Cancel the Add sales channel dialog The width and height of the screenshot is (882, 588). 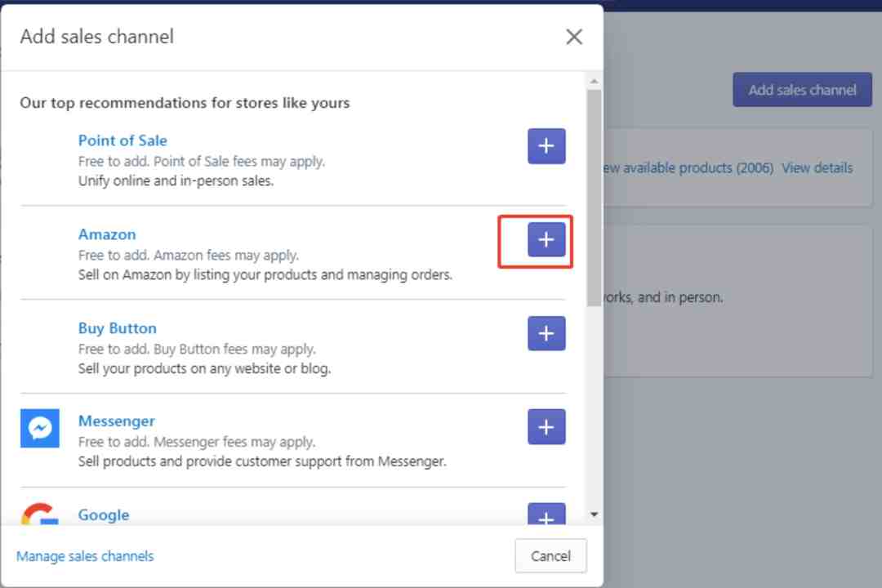pyautogui.click(x=550, y=556)
